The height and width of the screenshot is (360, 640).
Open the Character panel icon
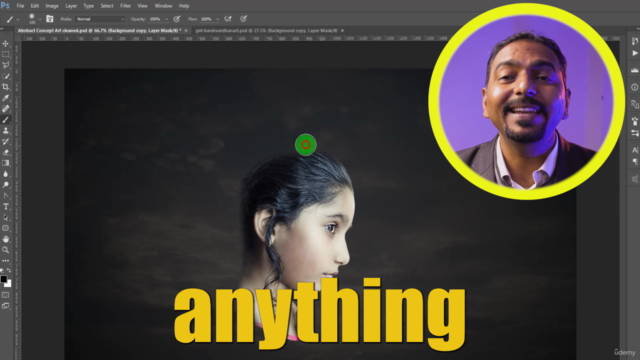tap(635, 150)
